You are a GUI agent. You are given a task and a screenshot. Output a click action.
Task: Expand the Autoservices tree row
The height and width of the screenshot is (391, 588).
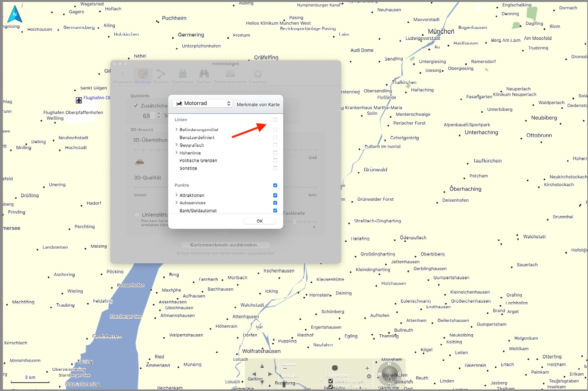(177, 203)
